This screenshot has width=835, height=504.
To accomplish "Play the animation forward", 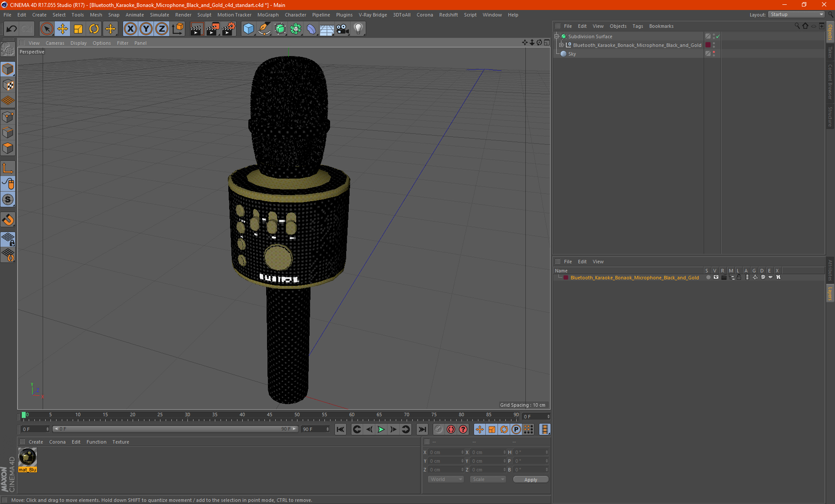I will tap(381, 429).
